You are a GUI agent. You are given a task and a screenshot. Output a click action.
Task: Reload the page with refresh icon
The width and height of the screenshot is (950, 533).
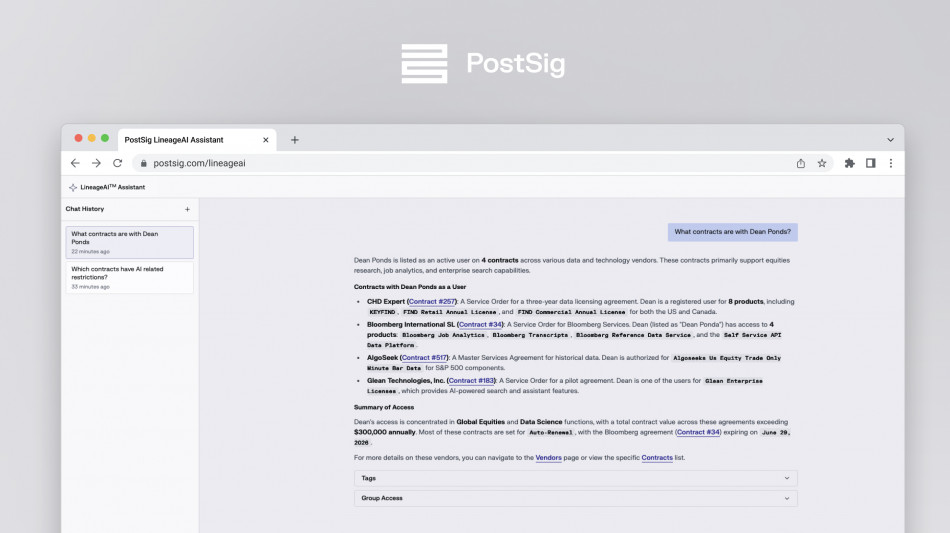[117, 163]
